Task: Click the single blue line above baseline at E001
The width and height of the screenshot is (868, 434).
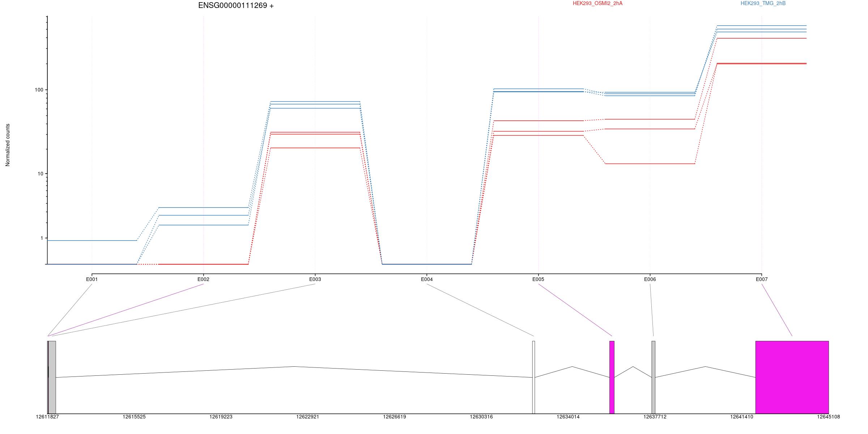Action: coord(92,241)
